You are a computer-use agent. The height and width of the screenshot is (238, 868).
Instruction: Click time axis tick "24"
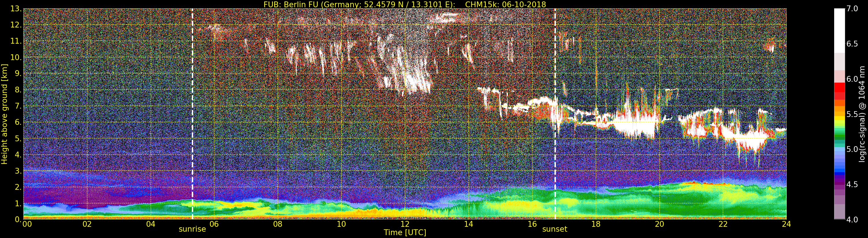pos(786,224)
